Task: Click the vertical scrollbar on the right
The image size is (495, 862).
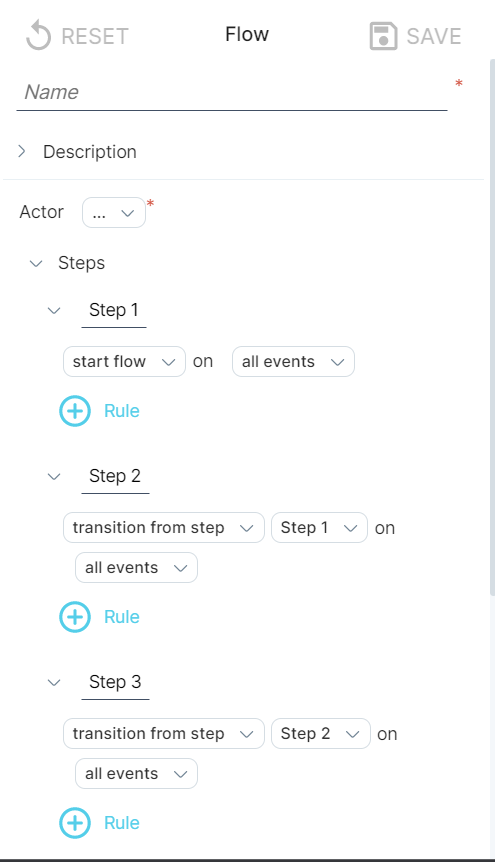Action: (492, 327)
